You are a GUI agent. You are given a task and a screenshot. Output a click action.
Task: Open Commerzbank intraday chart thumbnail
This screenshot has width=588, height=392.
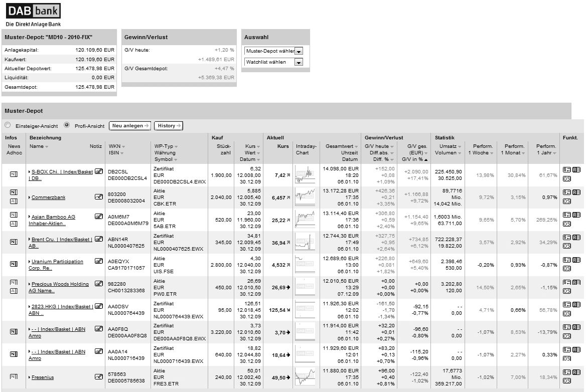click(305, 197)
